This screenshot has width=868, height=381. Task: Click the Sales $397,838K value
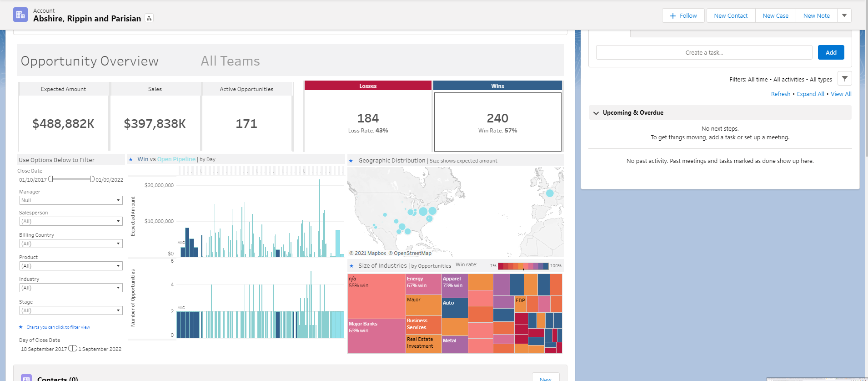click(x=155, y=124)
